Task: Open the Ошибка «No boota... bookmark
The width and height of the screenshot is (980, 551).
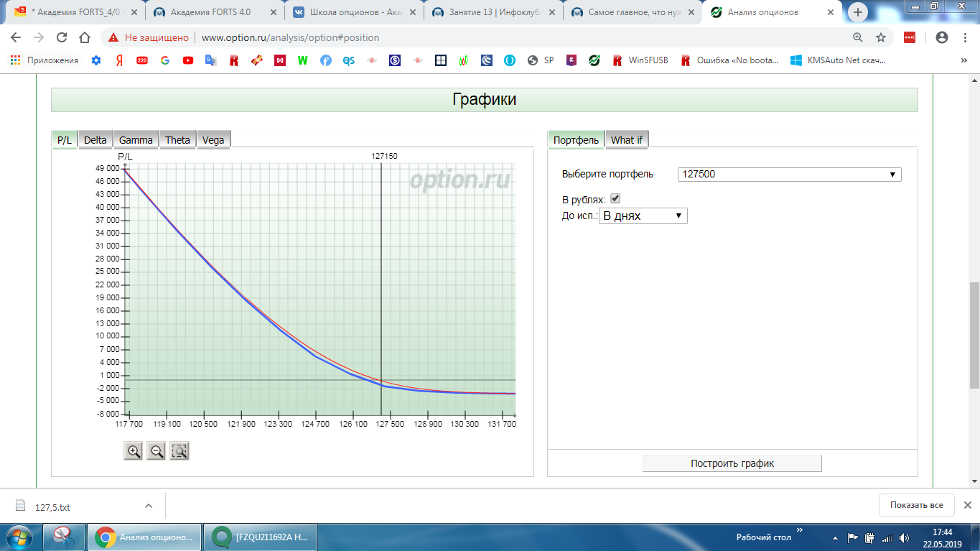Action: [730, 60]
